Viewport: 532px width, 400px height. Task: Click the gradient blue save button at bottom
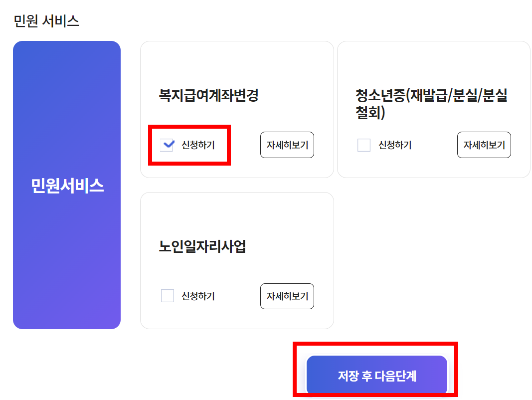tap(377, 375)
